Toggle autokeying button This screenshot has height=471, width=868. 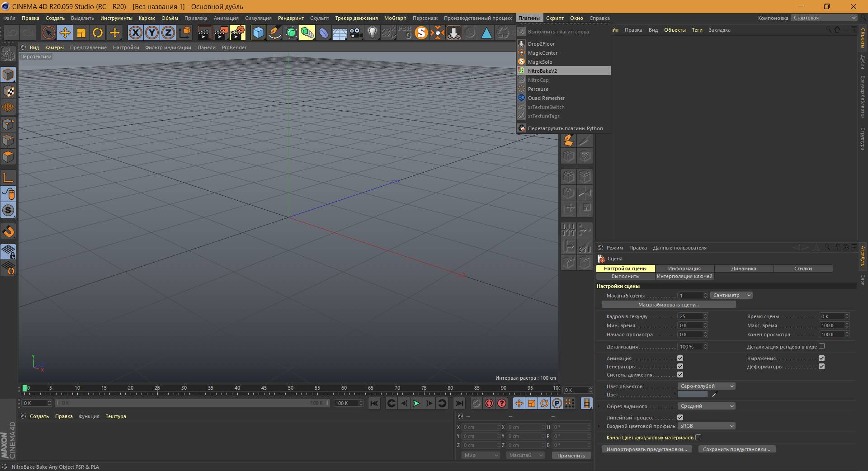[489, 403]
